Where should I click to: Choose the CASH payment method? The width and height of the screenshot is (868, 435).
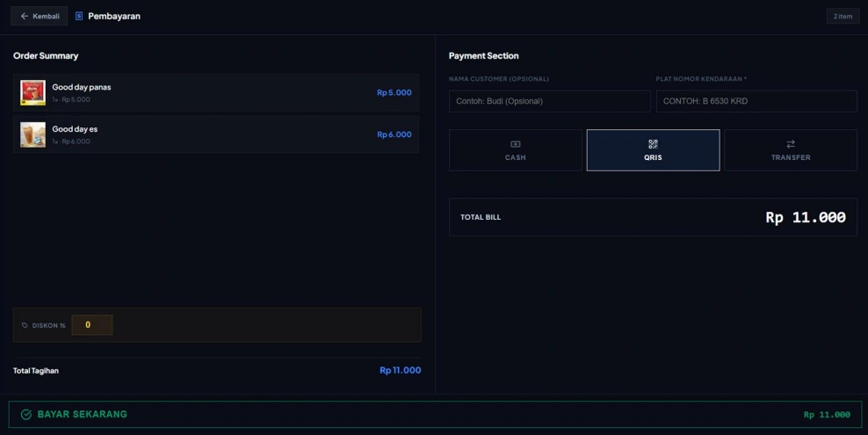516,150
